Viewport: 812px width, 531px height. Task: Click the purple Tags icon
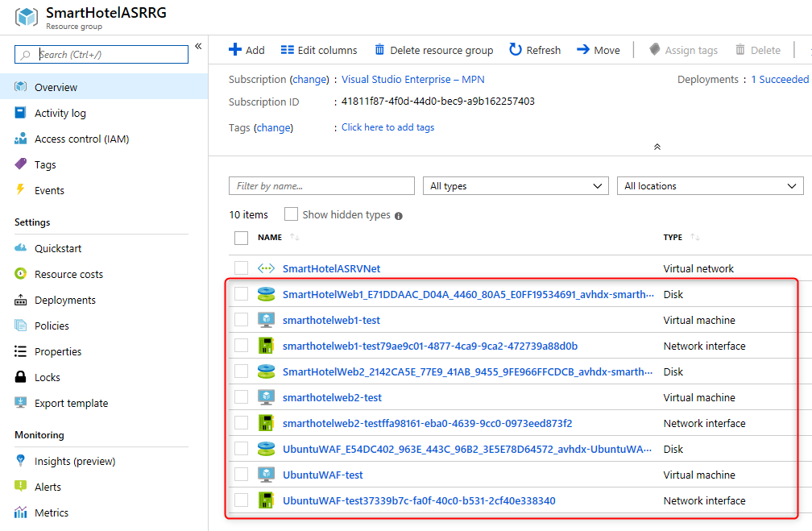coord(21,164)
